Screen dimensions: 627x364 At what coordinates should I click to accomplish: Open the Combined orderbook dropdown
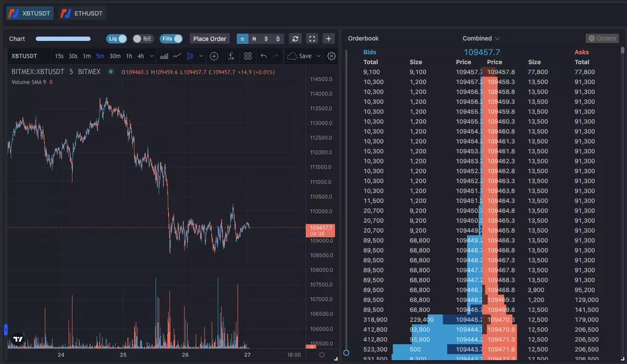pos(481,39)
